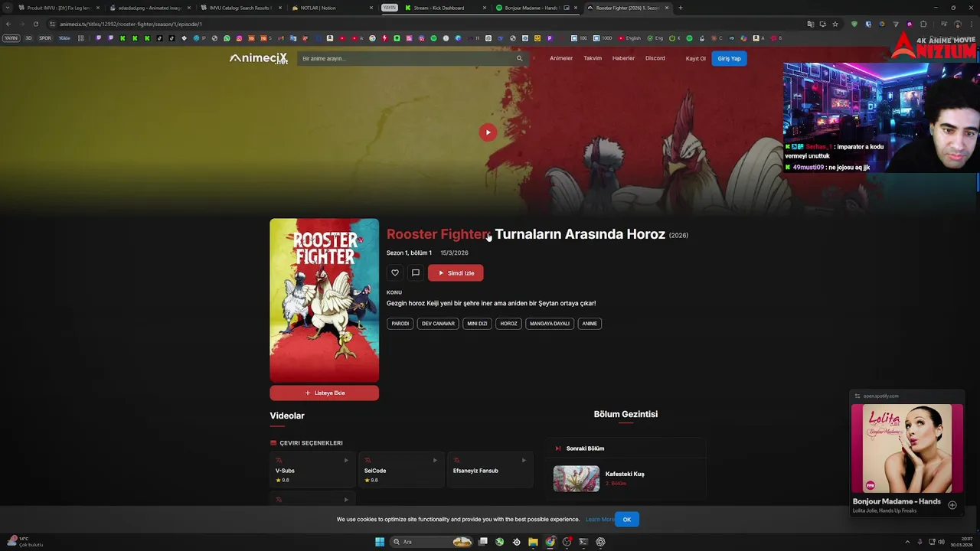980x551 pixels.
Task: Select the PARODİ tag
Action: [400, 324]
